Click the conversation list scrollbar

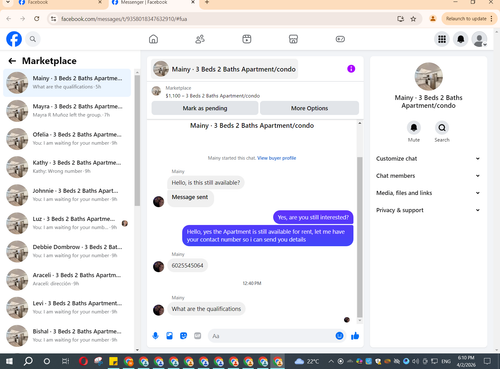[x=137, y=140]
